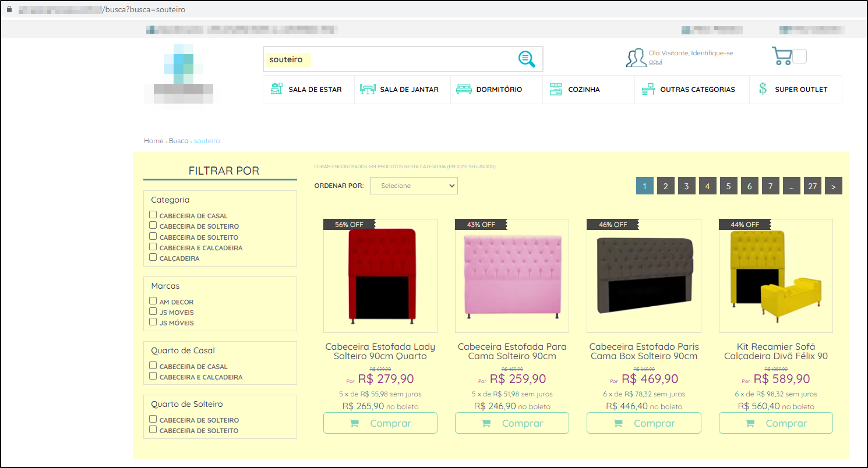This screenshot has height=468, width=868.
Task: Click cart icon in R$ 469,90 Comprar button
Action: point(618,423)
